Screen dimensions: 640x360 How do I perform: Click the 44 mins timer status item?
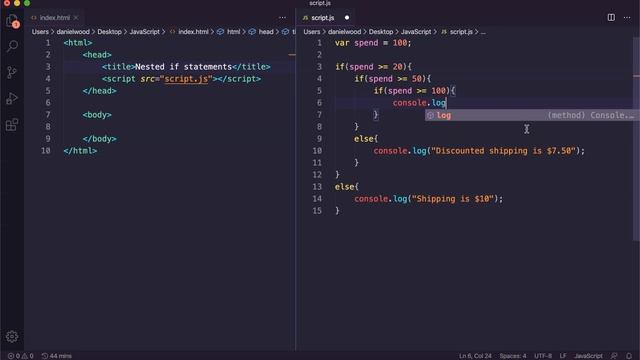[x=57, y=356]
